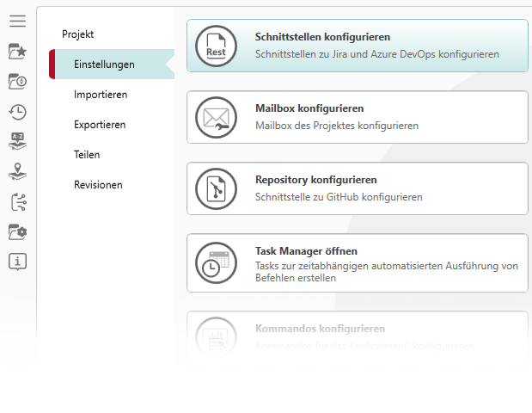Click Repository konfigurieren title

[x=316, y=180]
